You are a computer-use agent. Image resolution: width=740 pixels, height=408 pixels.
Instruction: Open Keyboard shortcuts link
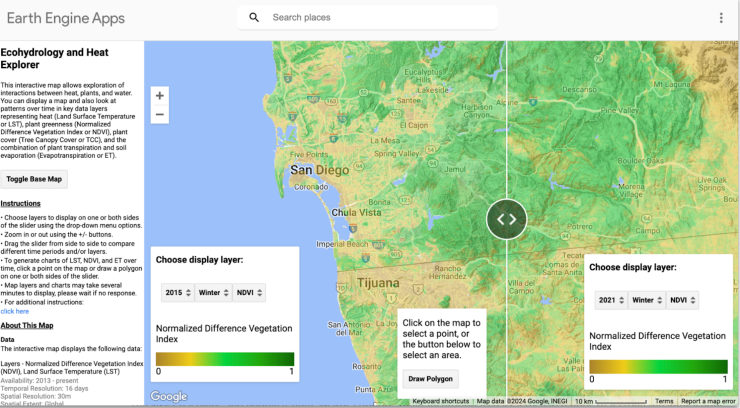[x=440, y=401]
